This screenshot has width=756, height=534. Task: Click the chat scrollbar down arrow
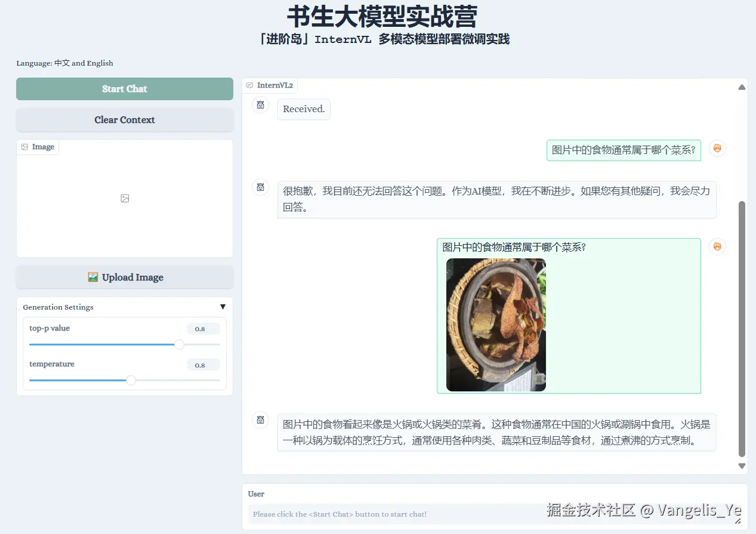coord(742,466)
